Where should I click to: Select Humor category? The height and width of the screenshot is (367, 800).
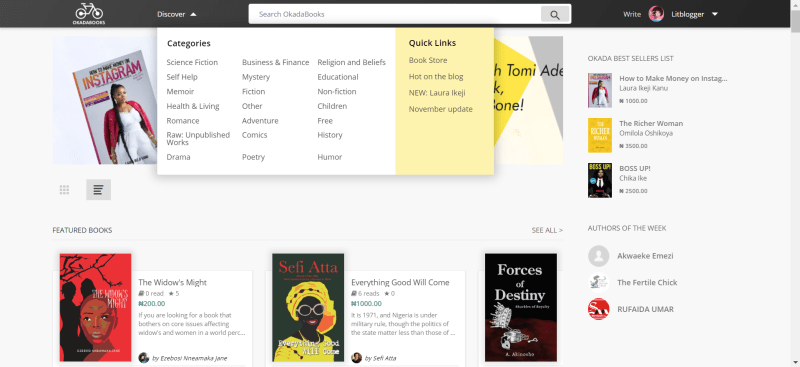click(330, 157)
